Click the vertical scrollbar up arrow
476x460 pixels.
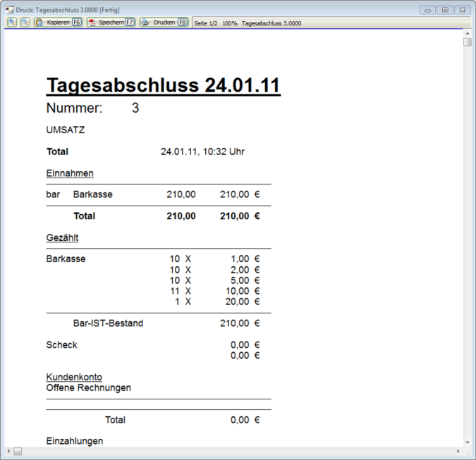click(x=467, y=33)
